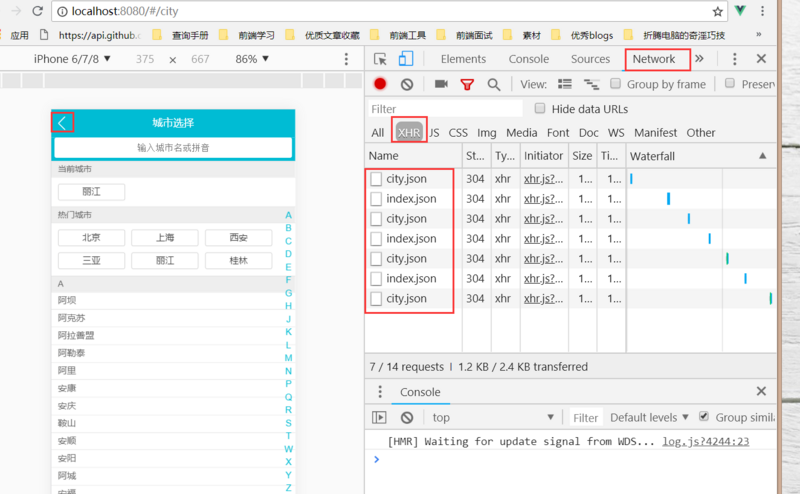The height and width of the screenshot is (494, 800).
Task: Sort by the Waterfall column arrow
Action: 762,156
